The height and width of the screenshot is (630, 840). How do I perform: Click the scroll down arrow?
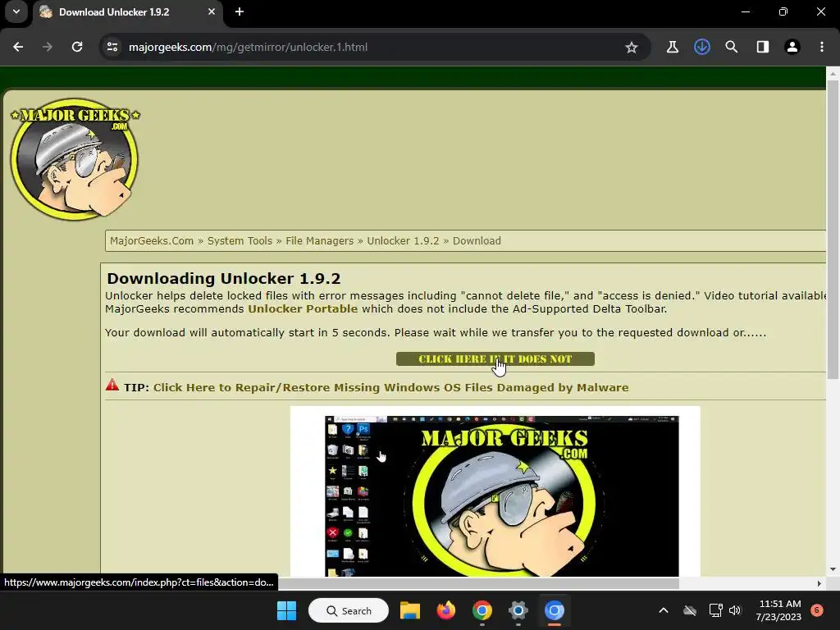point(833,569)
